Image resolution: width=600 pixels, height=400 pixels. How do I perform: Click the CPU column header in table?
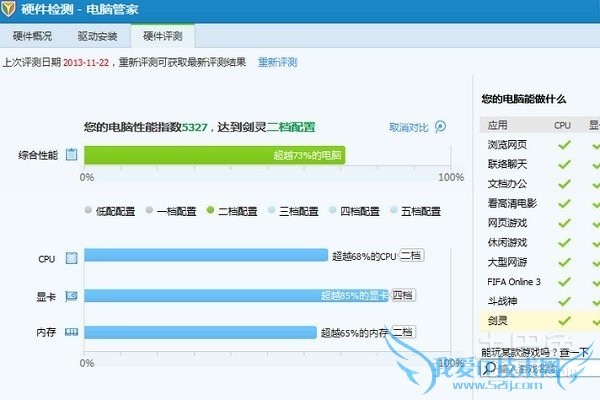[x=562, y=125]
